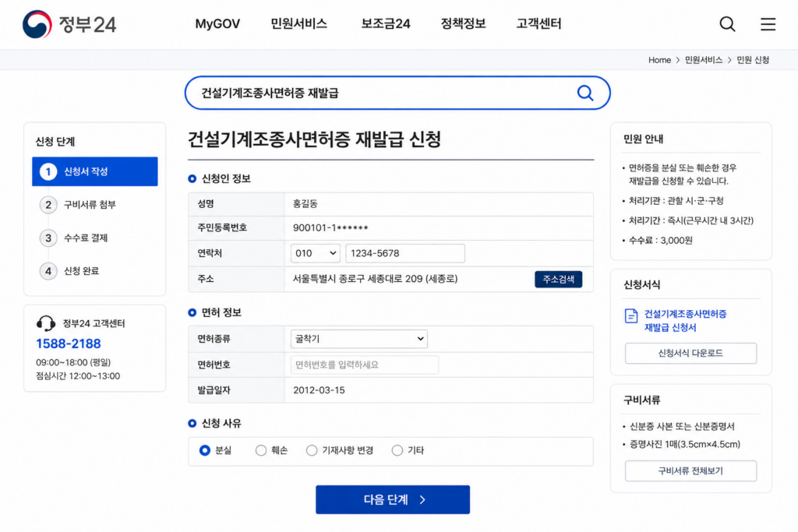Click the 신청서식 다운로드 button
This screenshot has height=532, width=798.
tap(690, 353)
